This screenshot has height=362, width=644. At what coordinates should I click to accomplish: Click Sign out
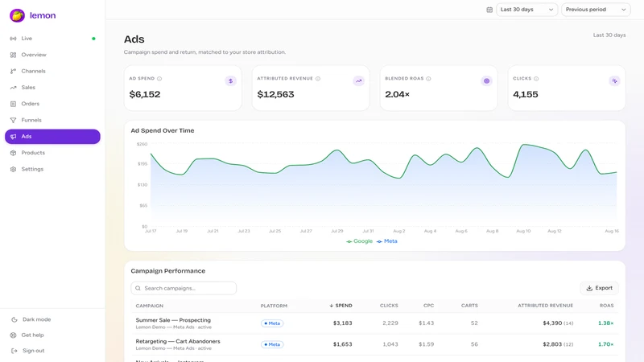click(52, 351)
